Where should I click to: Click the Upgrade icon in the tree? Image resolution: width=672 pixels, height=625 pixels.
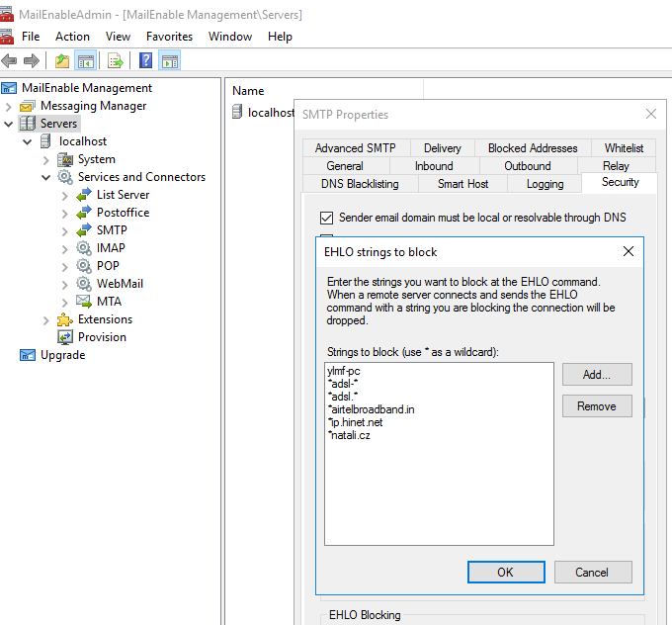pyautogui.click(x=28, y=355)
